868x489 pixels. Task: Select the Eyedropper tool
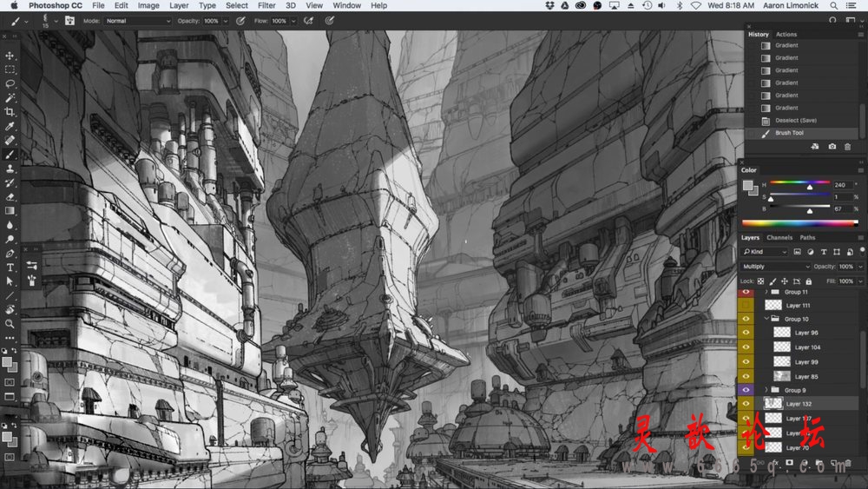(10, 126)
